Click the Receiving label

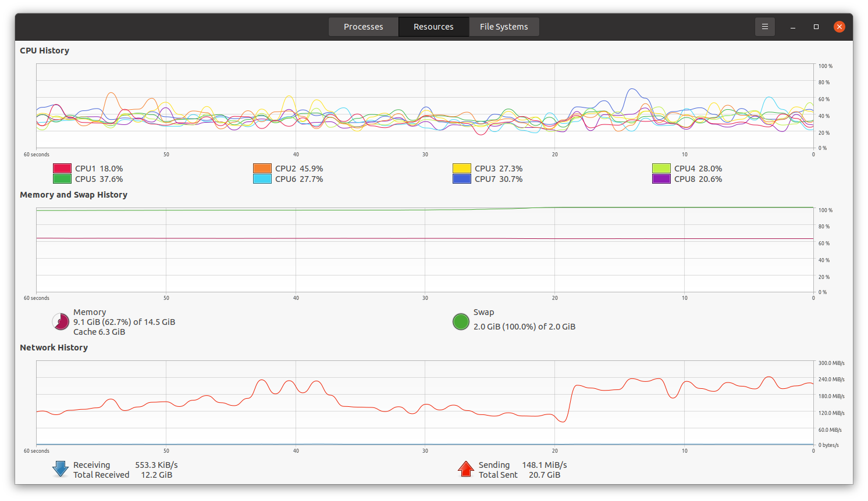91,465
